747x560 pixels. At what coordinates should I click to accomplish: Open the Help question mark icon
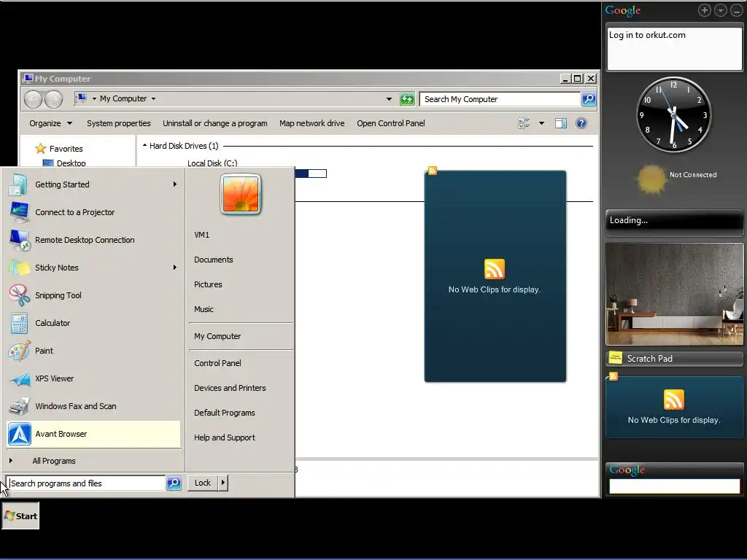point(581,123)
